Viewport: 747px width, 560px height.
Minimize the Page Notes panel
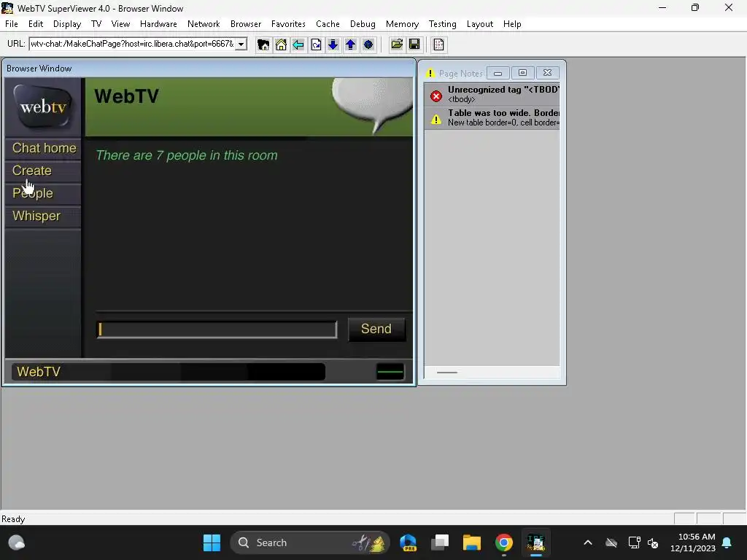coord(498,73)
